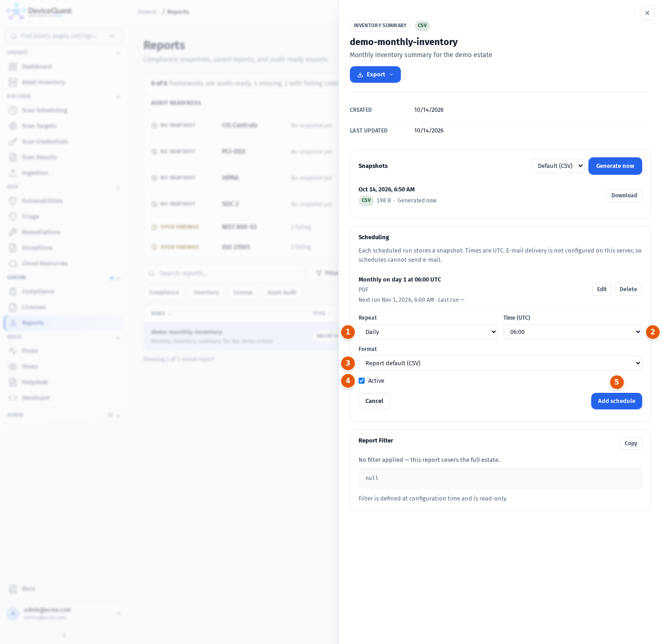Click the INVENTORY SUMMARY badge
This screenshot has height=644, width=662.
[380, 26]
